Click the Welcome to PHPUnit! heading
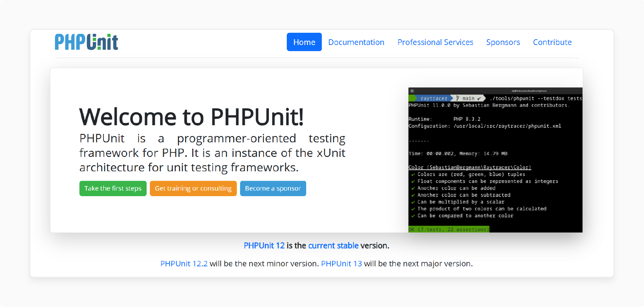The height and width of the screenshot is (307, 644). [x=191, y=117]
